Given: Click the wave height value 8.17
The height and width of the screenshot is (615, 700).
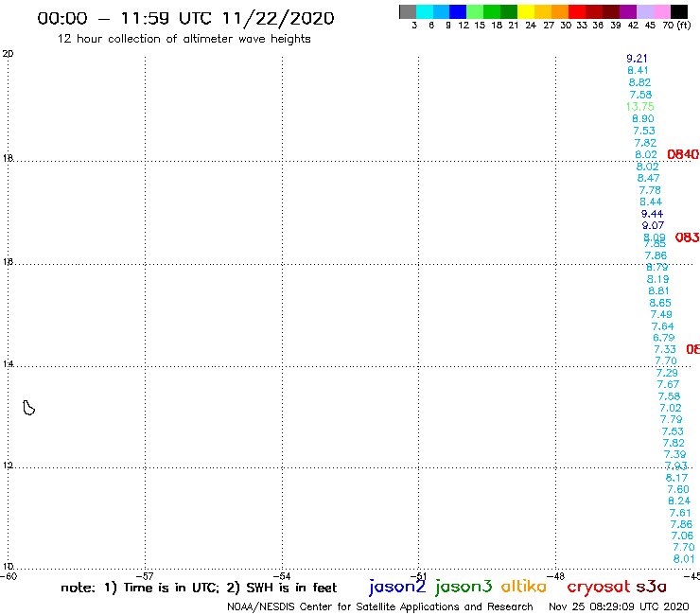Looking at the screenshot, I should (676, 478).
